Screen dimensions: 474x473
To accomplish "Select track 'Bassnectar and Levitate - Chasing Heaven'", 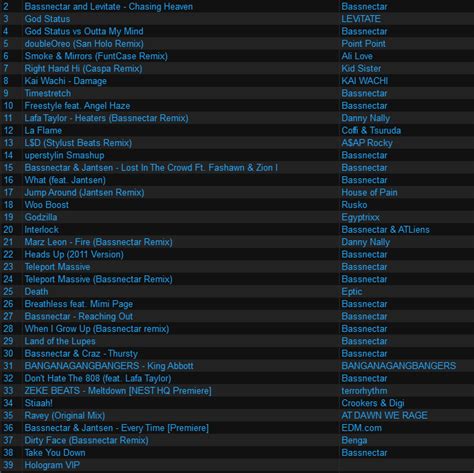I will click(108, 7).
